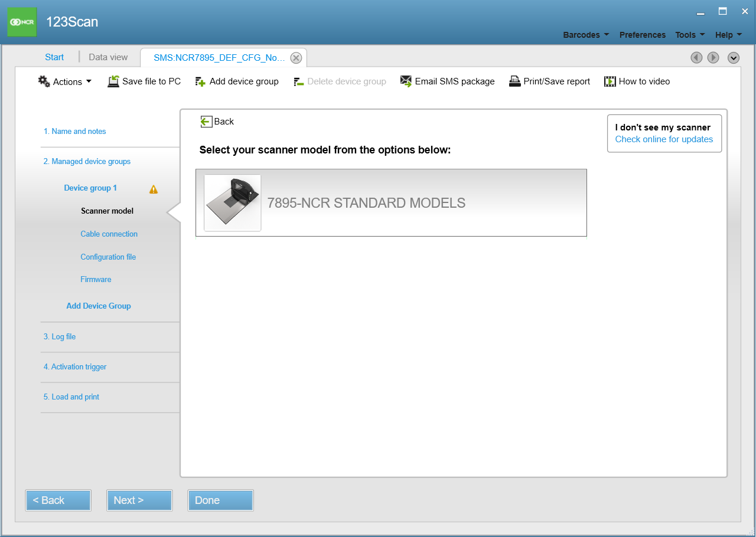Image resolution: width=756 pixels, height=537 pixels.
Task: Click Print/Save report printer icon
Action: (x=514, y=81)
